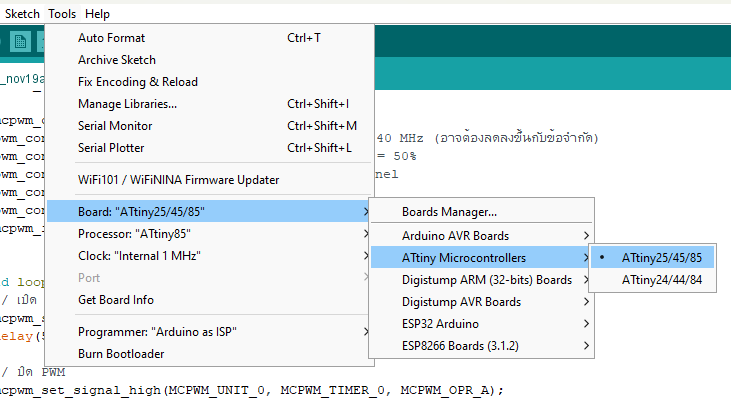Expand ESP32 Arduino submenu

(x=482, y=323)
